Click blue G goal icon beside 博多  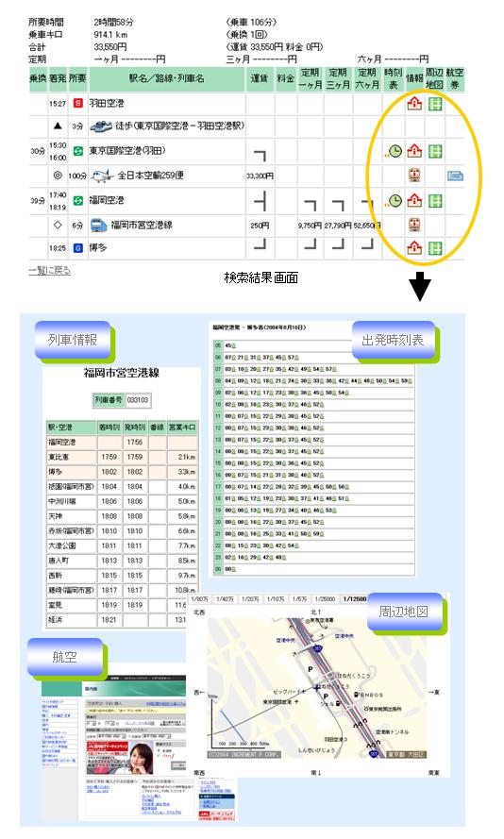[78, 248]
